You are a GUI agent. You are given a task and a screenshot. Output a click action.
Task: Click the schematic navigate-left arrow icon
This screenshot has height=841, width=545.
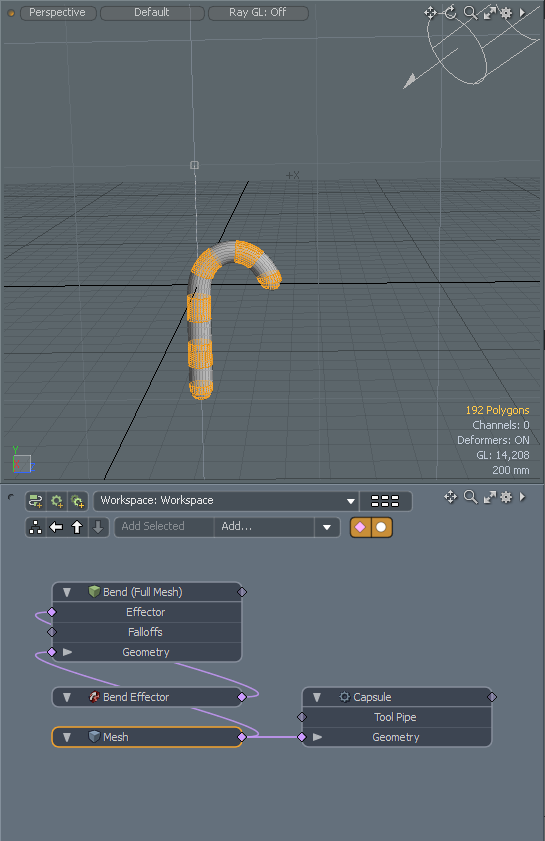[x=56, y=527]
